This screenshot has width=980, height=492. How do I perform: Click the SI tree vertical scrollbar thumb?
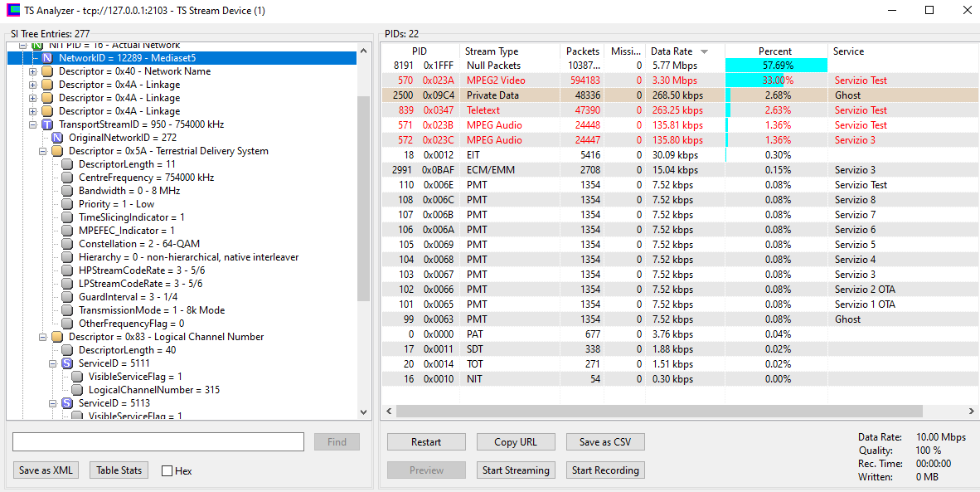tap(363, 198)
